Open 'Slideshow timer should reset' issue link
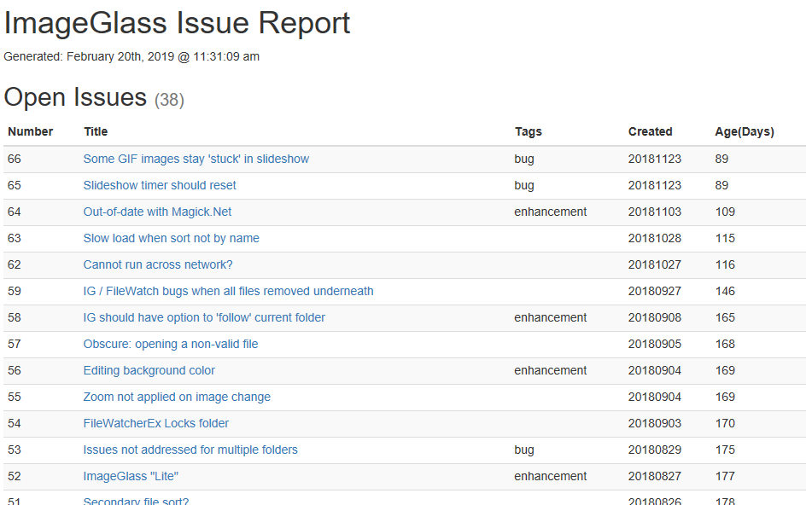This screenshot has height=505, width=812. 160,185
